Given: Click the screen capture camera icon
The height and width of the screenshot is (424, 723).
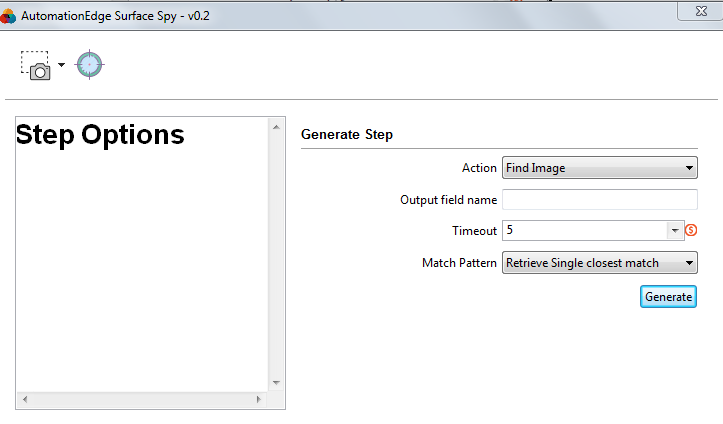Looking at the screenshot, I should tap(36, 65).
